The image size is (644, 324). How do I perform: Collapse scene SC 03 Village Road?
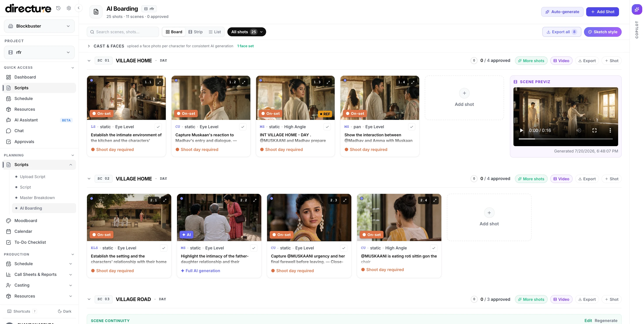click(x=89, y=299)
